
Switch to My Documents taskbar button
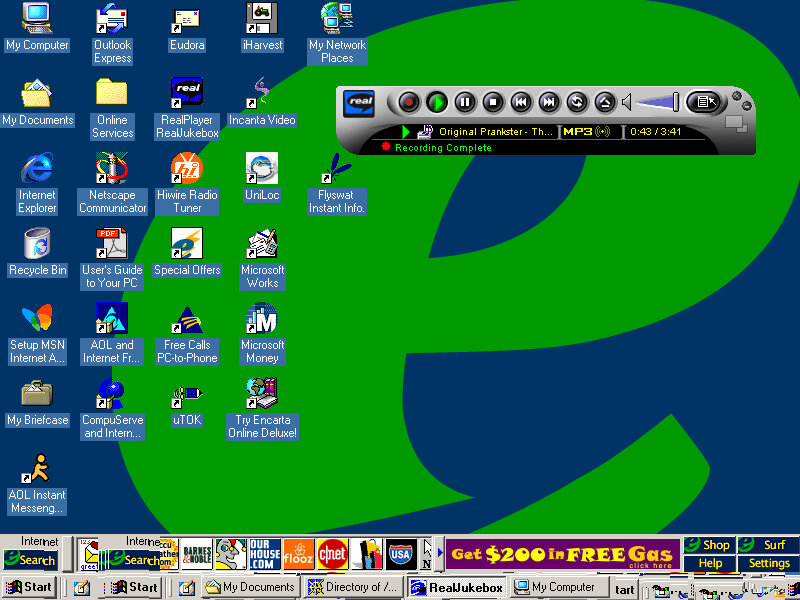point(250,587)
